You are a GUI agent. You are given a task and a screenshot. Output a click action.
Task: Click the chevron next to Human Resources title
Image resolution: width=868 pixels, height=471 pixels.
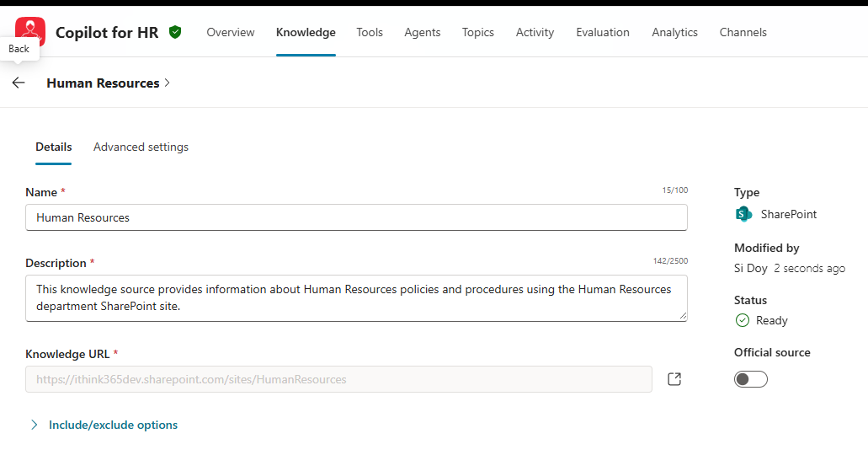pos(168,83)
